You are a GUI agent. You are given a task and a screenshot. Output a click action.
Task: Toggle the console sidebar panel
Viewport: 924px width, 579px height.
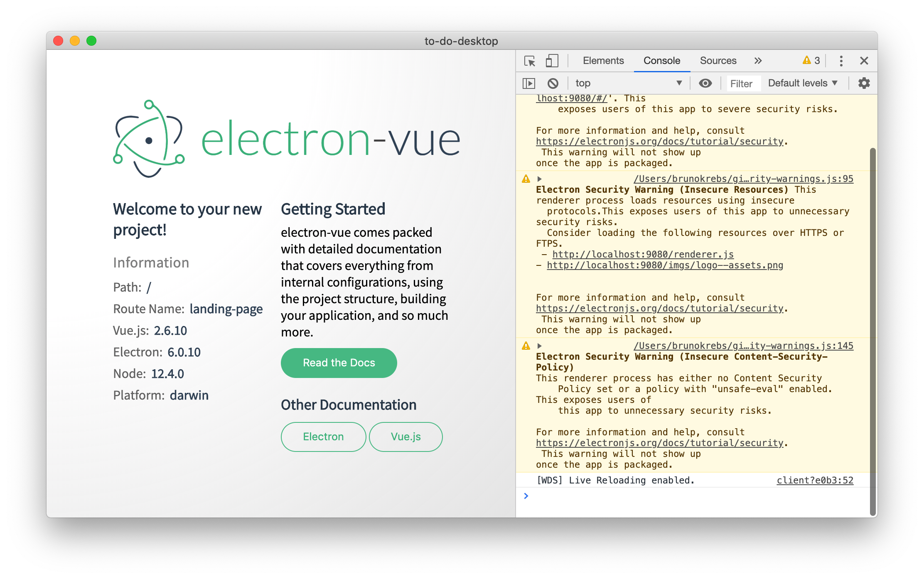tap(528, 83)
